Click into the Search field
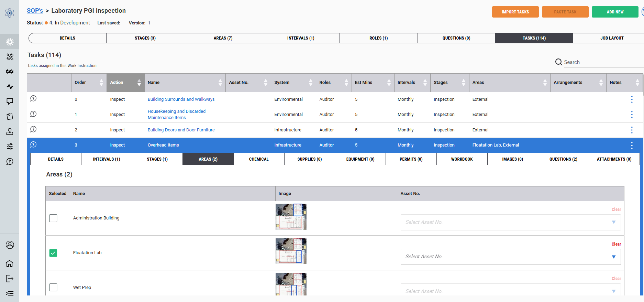 coord(601,62)
